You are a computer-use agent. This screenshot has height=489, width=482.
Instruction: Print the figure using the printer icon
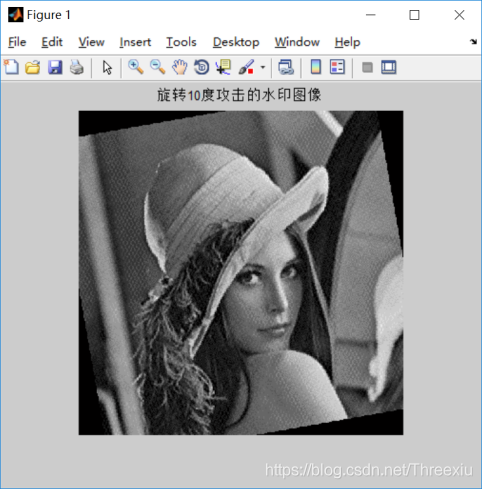coord(77,67)
